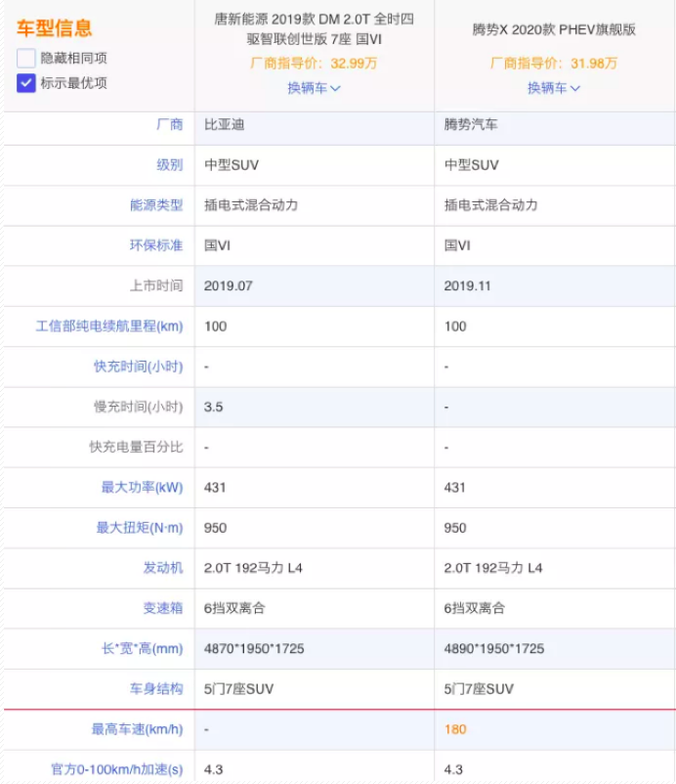The height and width of the screenshot is (784, 676).
Task: Click the 腾势X 2020款 PHEV旗舰版 title
Action: pyautogui.click(x=554, y=29)
